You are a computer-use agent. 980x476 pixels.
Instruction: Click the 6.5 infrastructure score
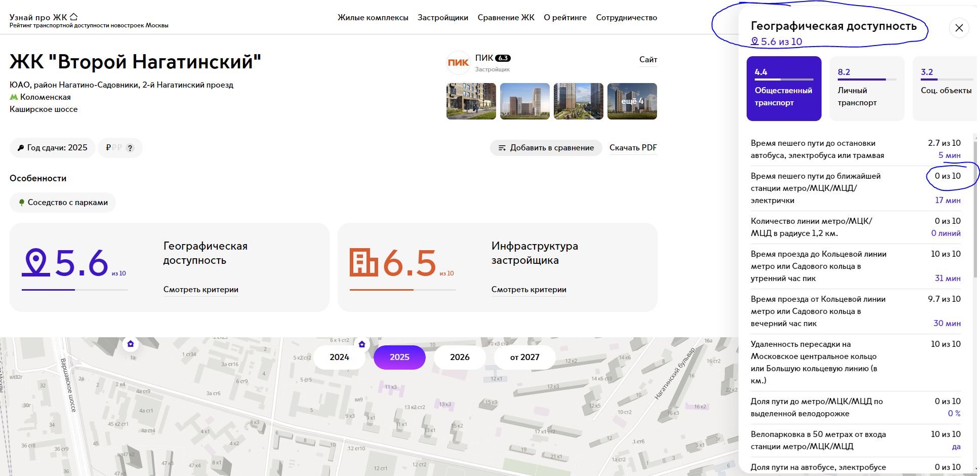coord(410,263)
